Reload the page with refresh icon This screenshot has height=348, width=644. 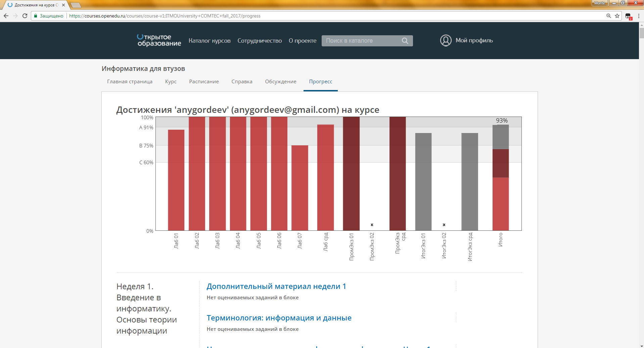(x=25, y=16)
